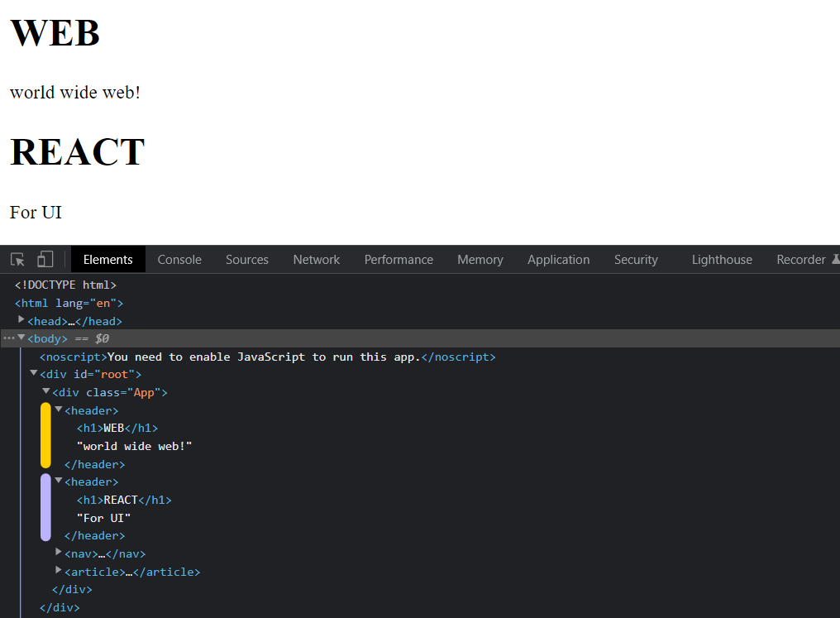Expand the article element node
Viewport: 840px width, 618px height.
(59, 570)
